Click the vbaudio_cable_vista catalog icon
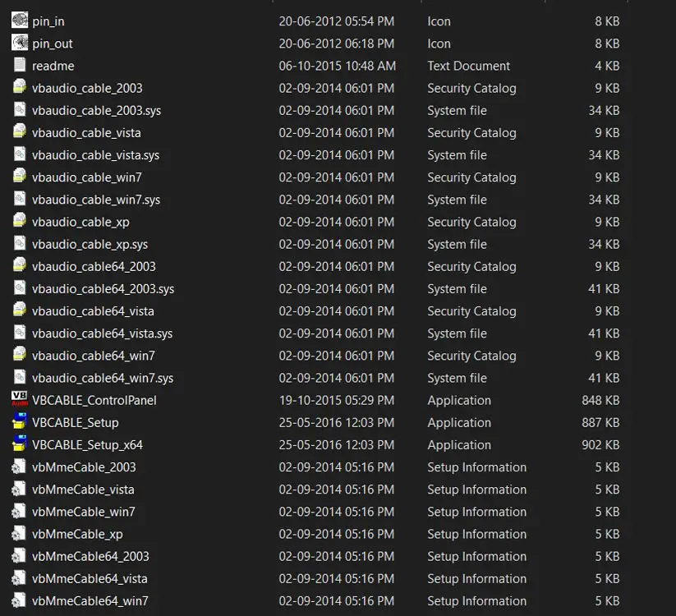This screenshot has width=676, height=616. [x=20, y=131]
